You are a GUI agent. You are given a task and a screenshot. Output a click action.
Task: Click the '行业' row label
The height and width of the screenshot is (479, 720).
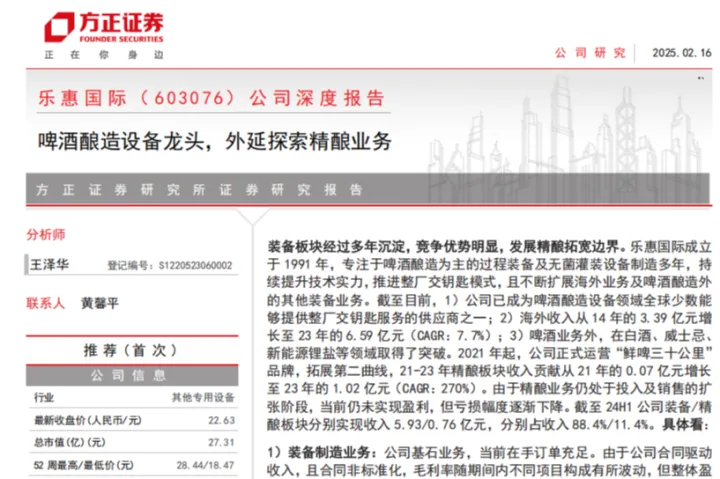[44, 397]
